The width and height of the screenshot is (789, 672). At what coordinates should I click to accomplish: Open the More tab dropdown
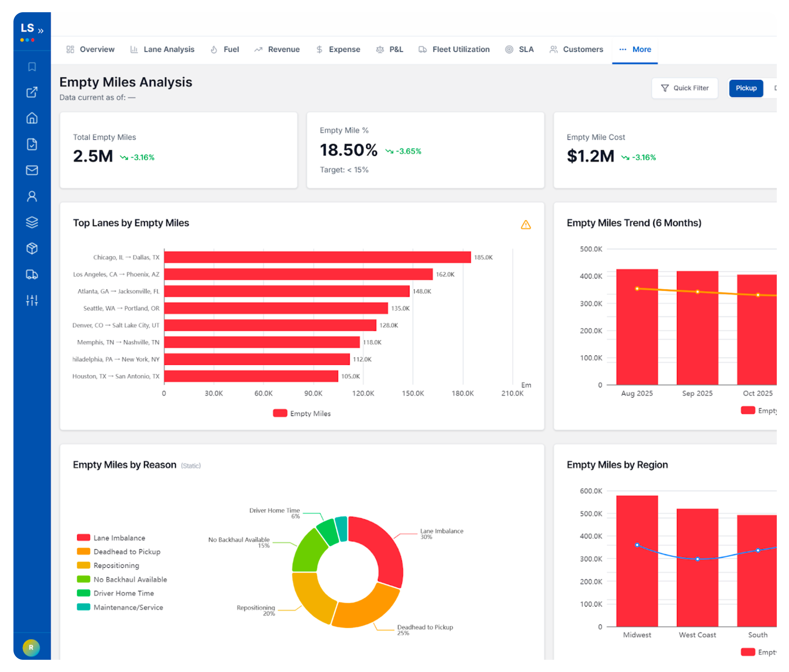coord(635,49)
